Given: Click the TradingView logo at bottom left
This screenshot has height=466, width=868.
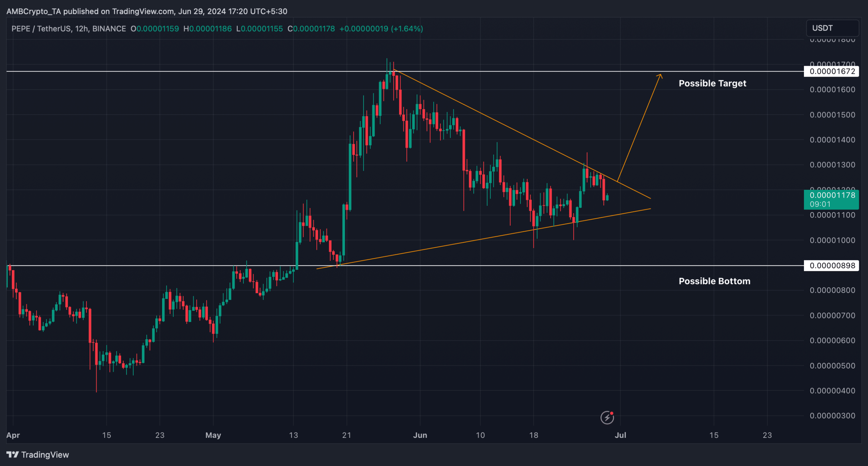Looking at the screenshot, I should pos(38,454).
